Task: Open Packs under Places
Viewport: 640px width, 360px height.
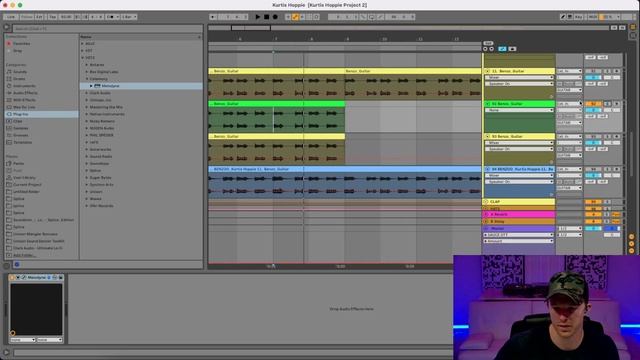Action: 18,163
